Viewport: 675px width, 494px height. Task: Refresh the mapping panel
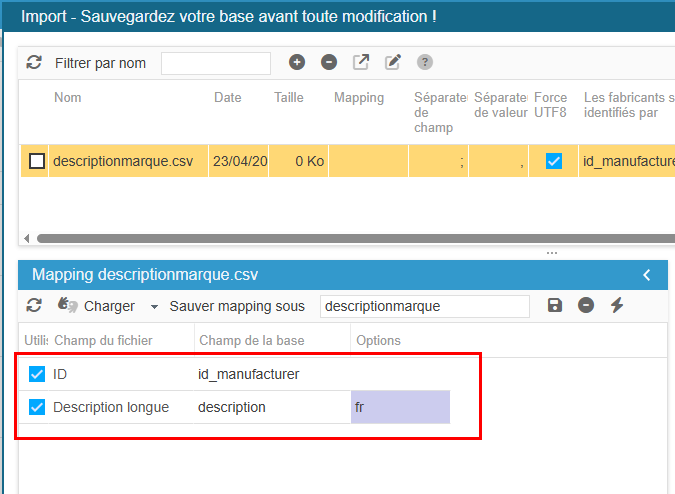[x=34, y=306]
